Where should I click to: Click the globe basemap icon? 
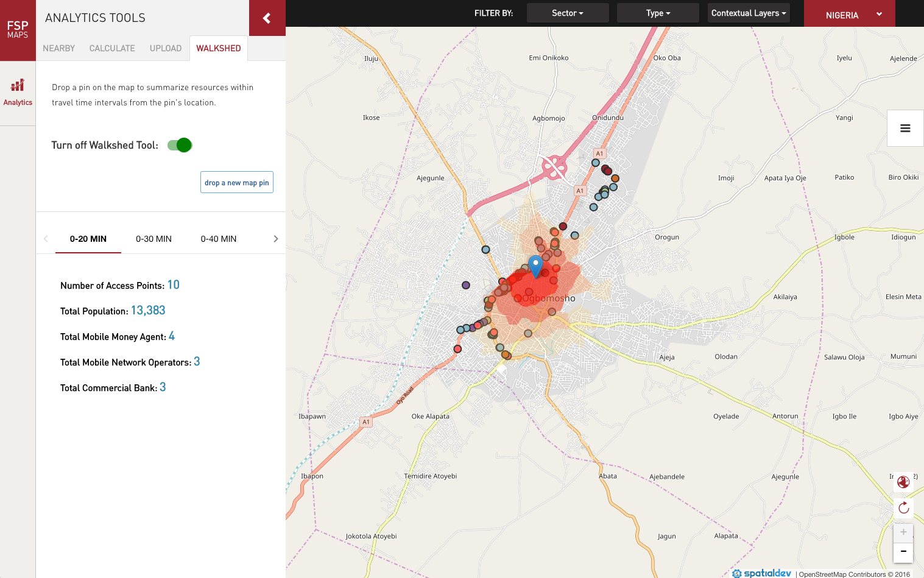[x=903, y=482]
